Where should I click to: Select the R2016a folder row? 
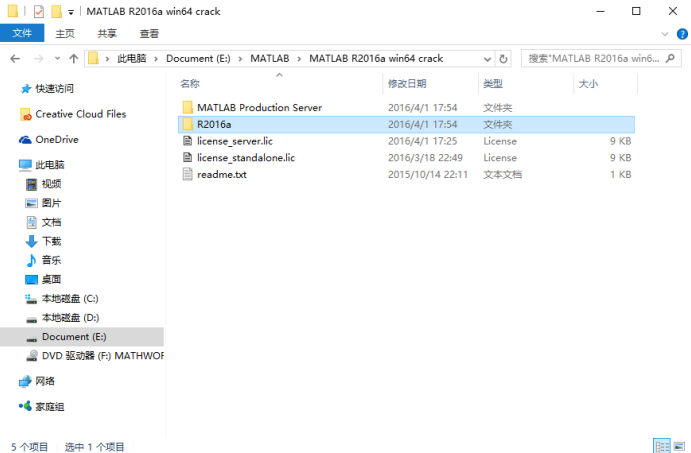[406, 125]
